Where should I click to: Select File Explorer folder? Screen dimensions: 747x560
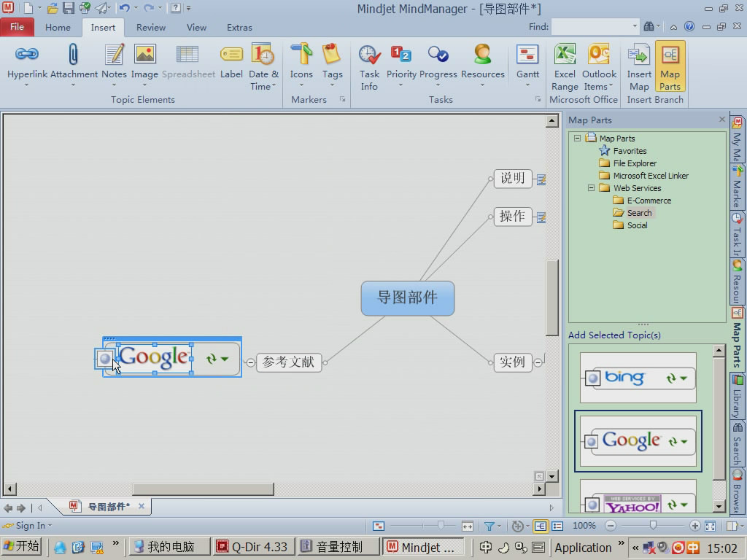[635, 163]
